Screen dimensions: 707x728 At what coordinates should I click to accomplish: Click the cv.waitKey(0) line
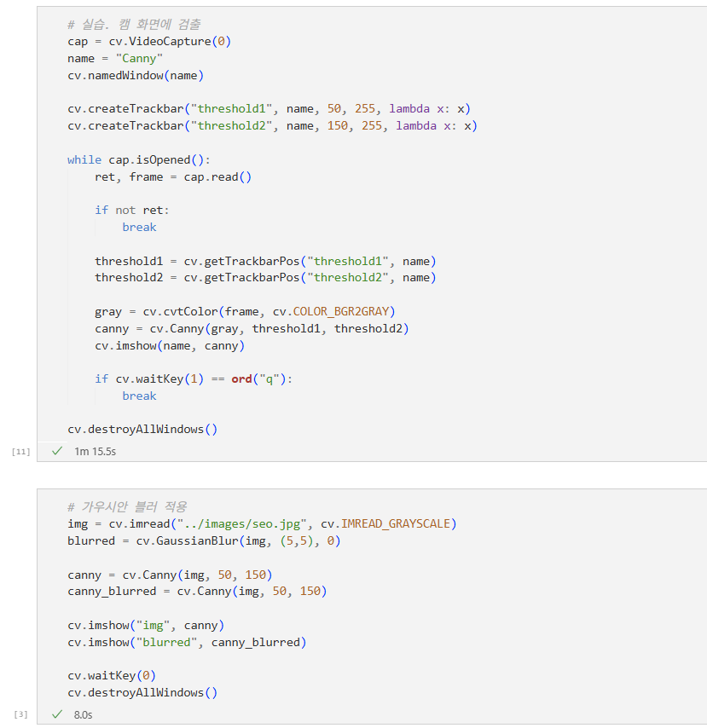(112, 675)
